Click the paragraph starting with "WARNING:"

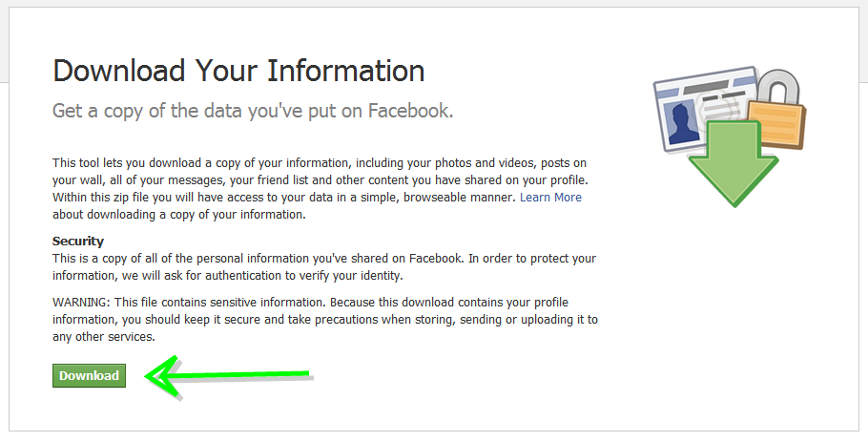coord(325,320)
